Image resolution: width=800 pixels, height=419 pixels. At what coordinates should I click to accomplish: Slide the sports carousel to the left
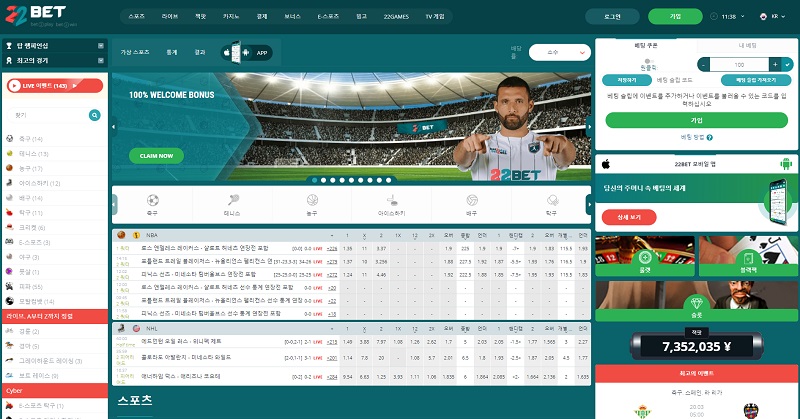click(x=114, y=205)
